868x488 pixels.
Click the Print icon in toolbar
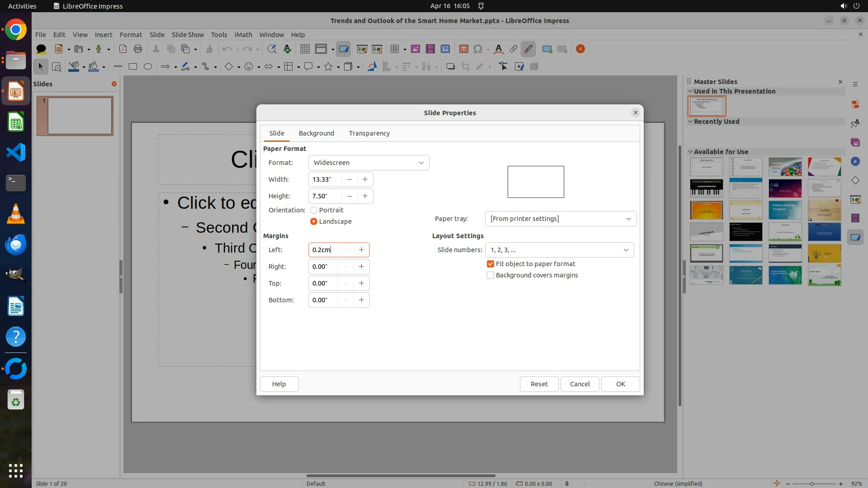click(x=138, y=49)
